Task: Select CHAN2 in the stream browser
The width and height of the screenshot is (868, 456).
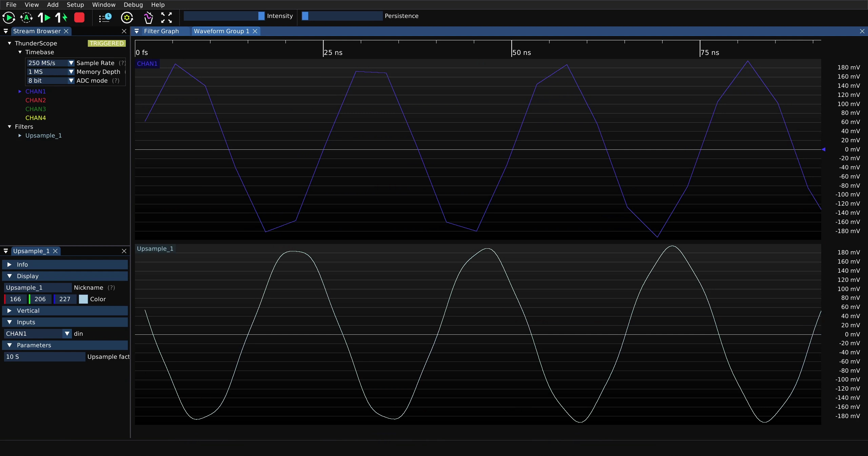Action: point(36,100)
